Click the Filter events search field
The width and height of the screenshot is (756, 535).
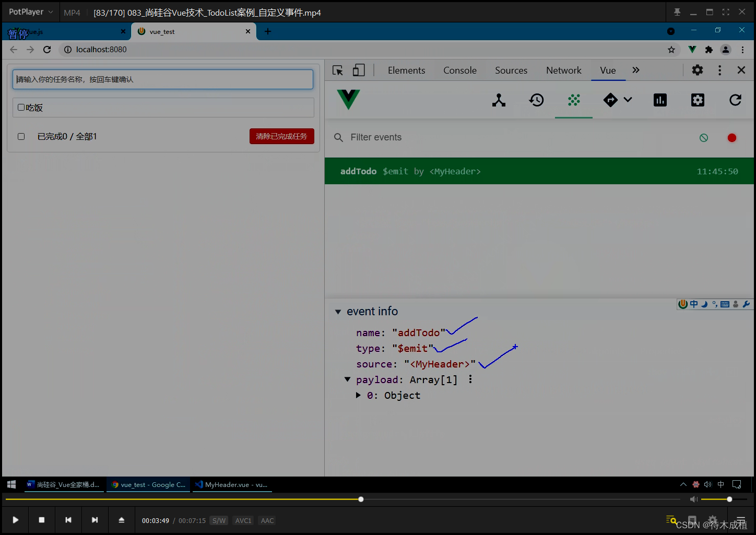(517, 137)
